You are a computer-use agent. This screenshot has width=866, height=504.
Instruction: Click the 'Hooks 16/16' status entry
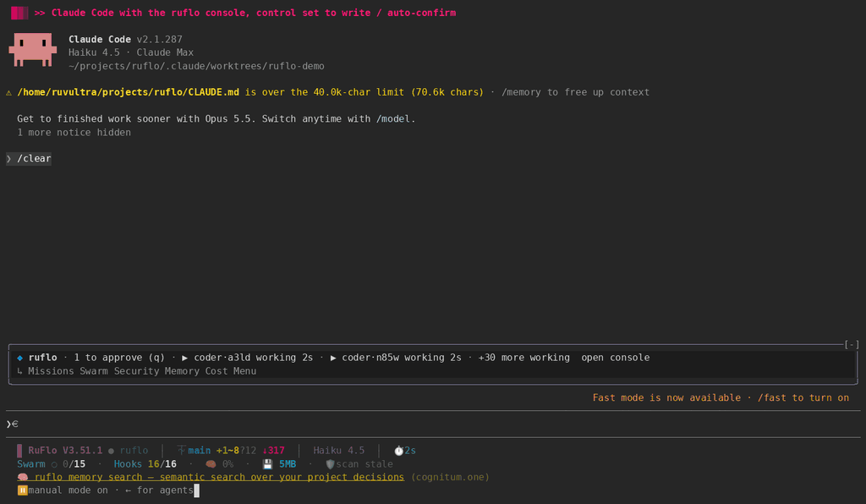point(145,464)
